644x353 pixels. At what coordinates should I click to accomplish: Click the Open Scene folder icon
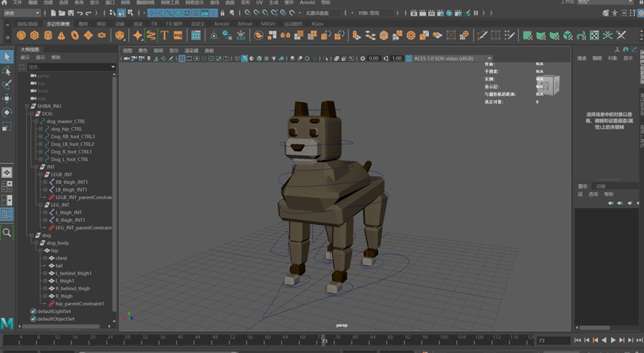pos(62,13)
